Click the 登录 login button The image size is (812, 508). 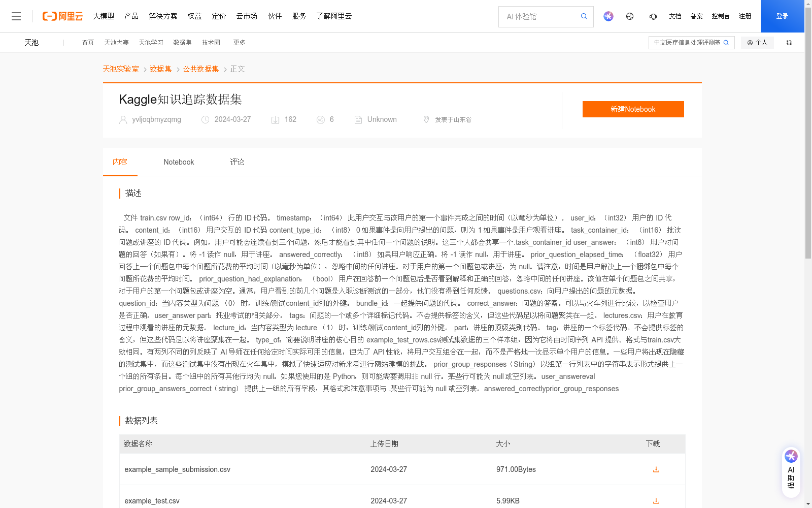click(x=782, y=16)
